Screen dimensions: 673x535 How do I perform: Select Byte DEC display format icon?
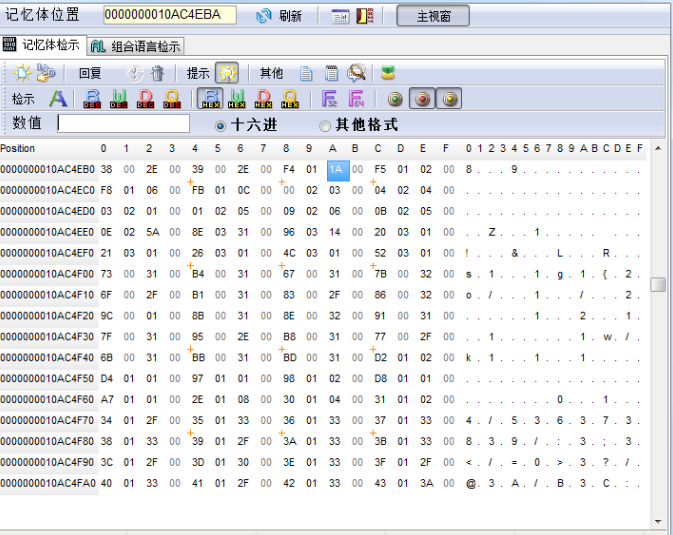92,98
